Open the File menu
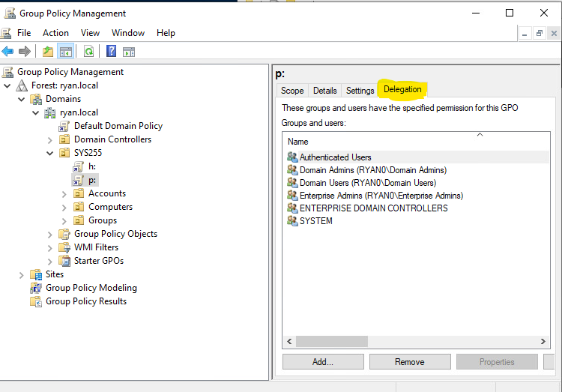Image resolution: width=562 pixels, height=392 pixels. 24,33
